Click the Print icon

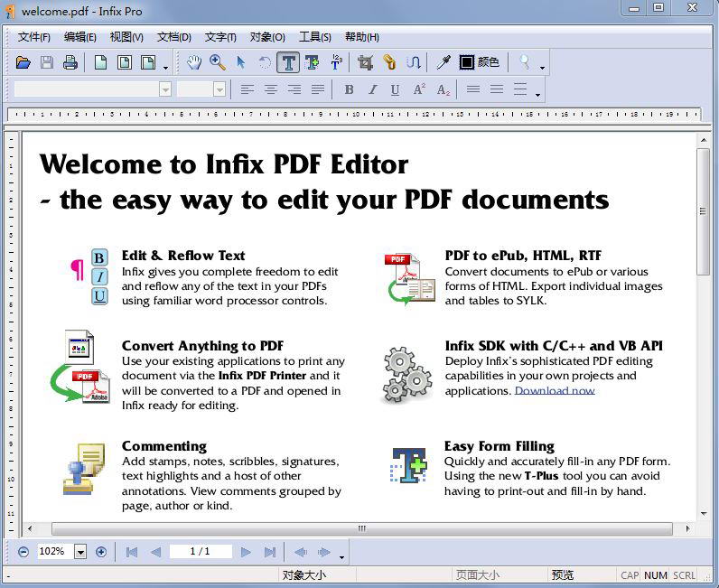(70, 62)
